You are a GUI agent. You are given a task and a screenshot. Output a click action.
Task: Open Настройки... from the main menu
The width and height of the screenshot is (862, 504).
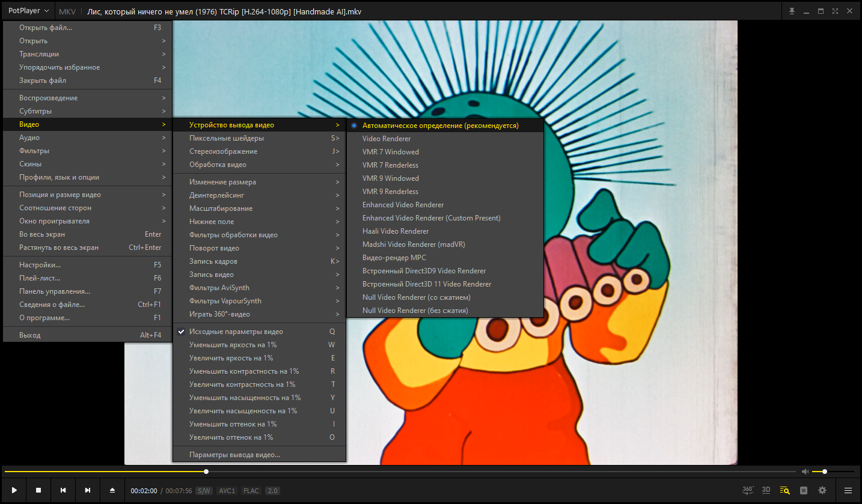click(40, 265)
